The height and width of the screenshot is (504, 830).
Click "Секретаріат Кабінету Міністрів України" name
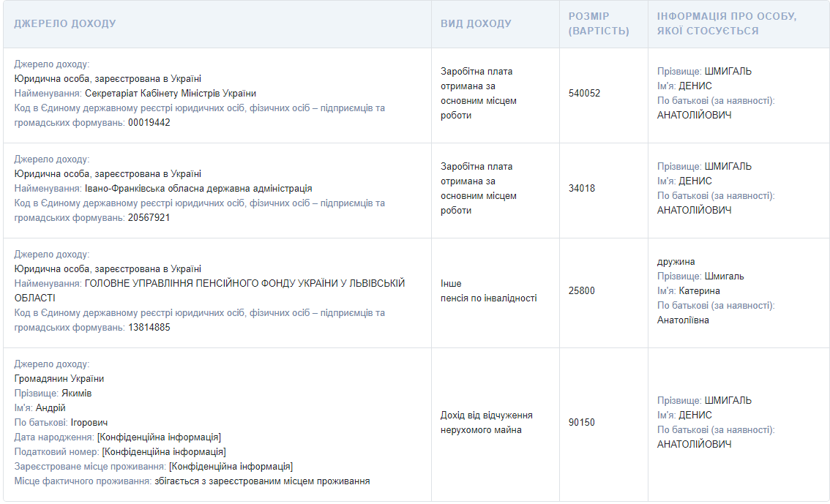[171, 93]
